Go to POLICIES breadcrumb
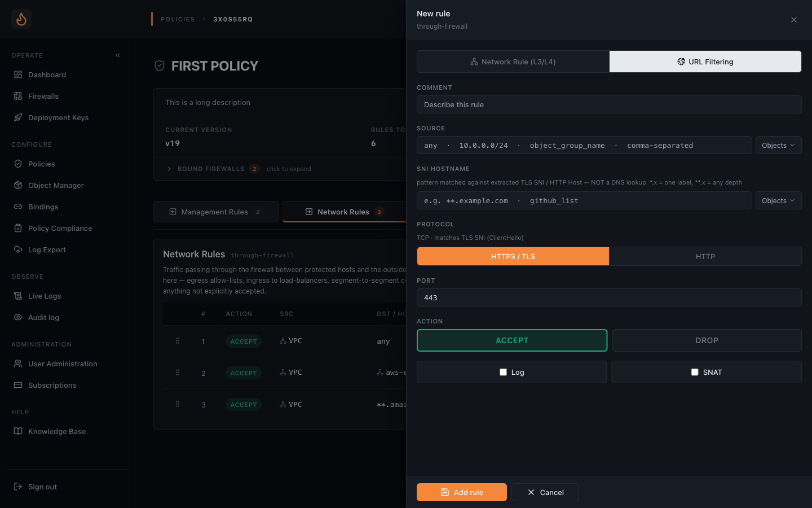The height and width of the screenshot is (508, 812). (x=178, y=19)
